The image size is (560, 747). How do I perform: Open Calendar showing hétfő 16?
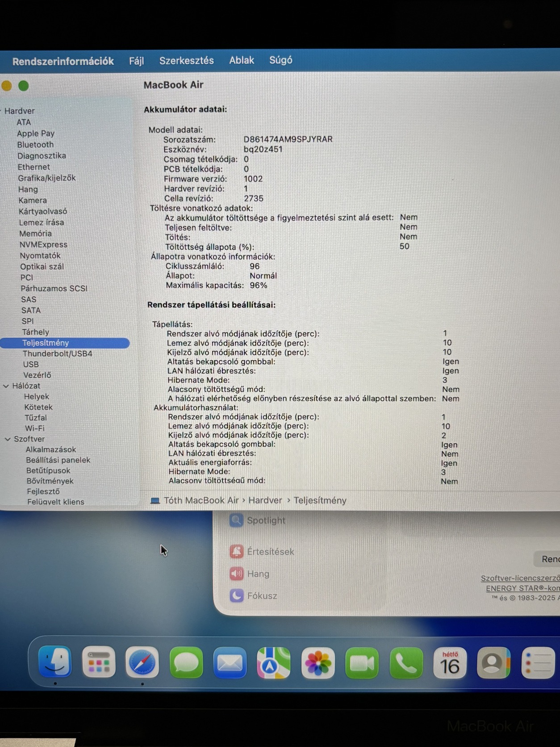tap(450, 663)
